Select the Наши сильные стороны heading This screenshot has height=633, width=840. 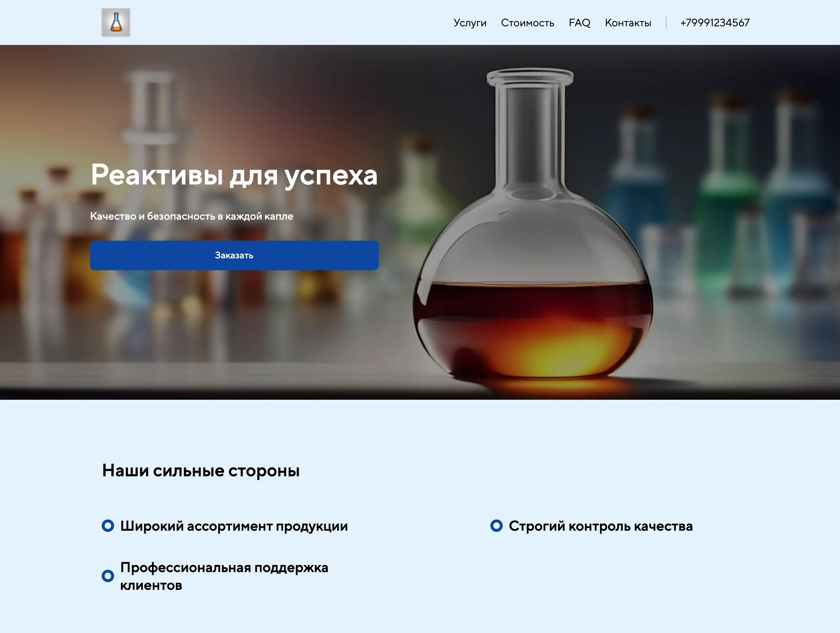[x=200, y=470]
